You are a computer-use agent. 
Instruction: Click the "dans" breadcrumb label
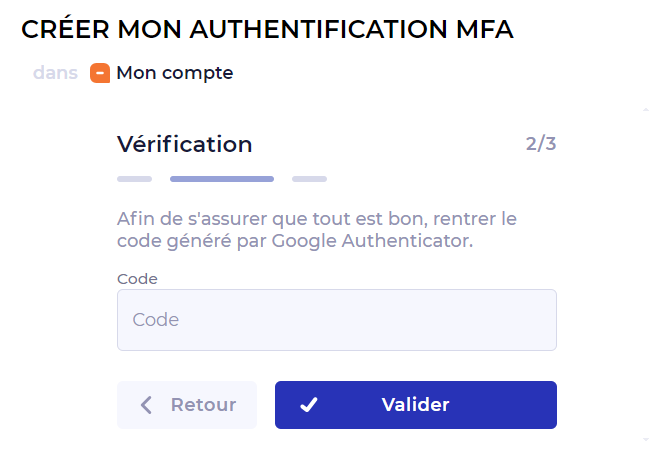click(55, 73)
